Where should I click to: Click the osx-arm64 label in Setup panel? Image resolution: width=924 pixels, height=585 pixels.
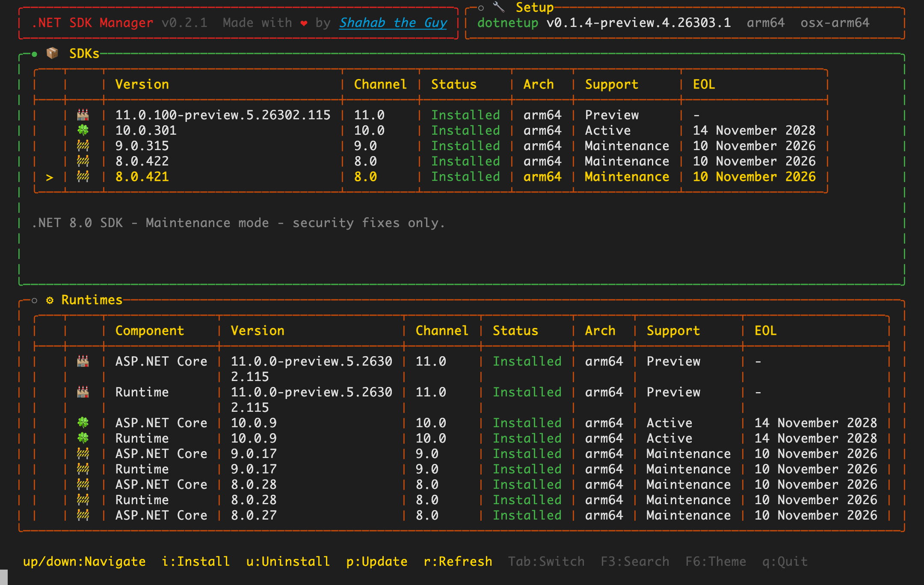pos(835,23)
